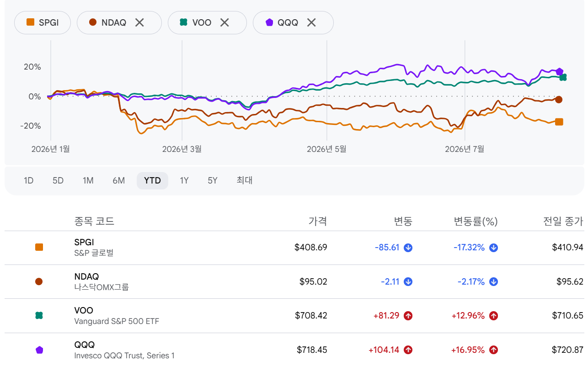Show the 5Y chart range
This screenshot has height=367, width=588.
coord(213,181)
